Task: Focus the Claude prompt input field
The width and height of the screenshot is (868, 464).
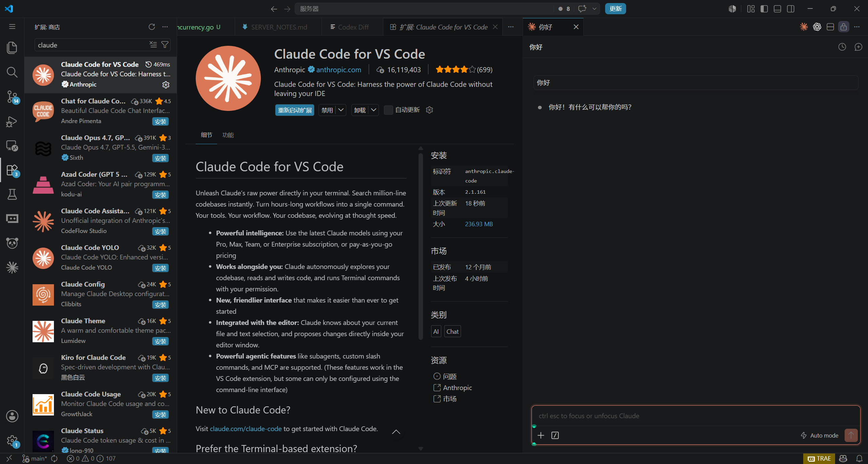Action: [x=695, y=416]
